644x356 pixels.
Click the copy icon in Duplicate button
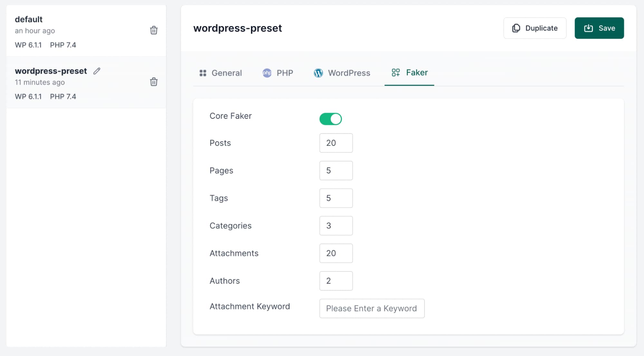pos(516,28)
